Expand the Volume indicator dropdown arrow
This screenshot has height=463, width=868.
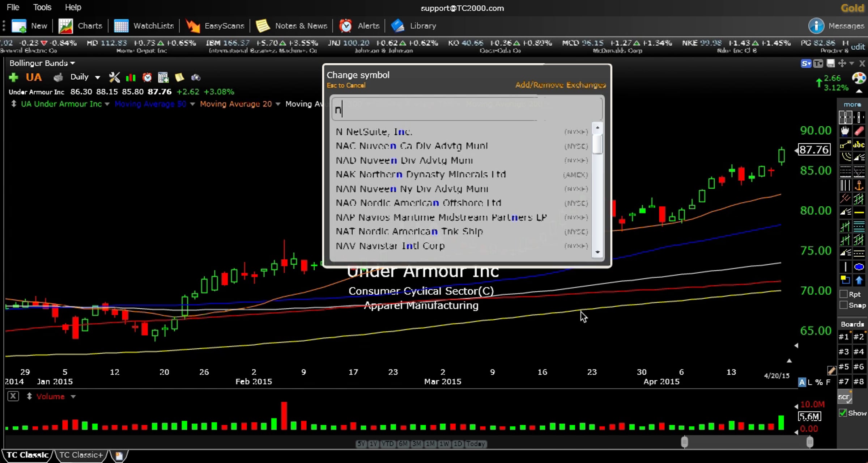(73, 397)
